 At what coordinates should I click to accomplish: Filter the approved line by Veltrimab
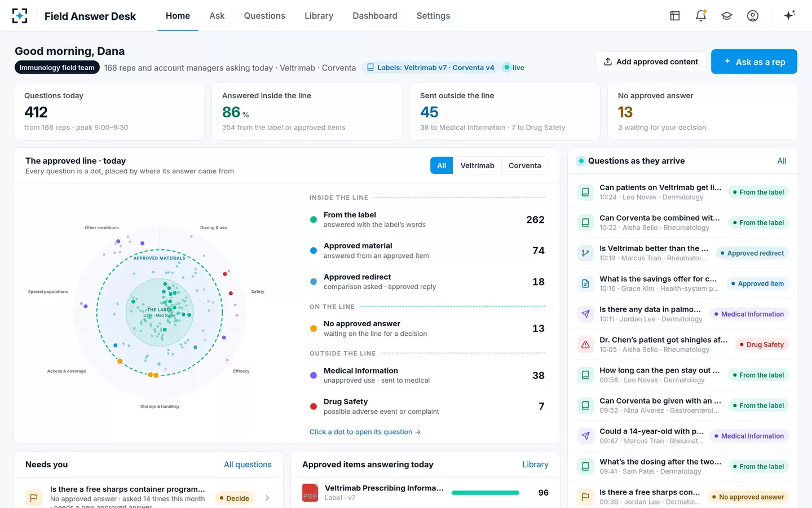(x=477, y=165)
